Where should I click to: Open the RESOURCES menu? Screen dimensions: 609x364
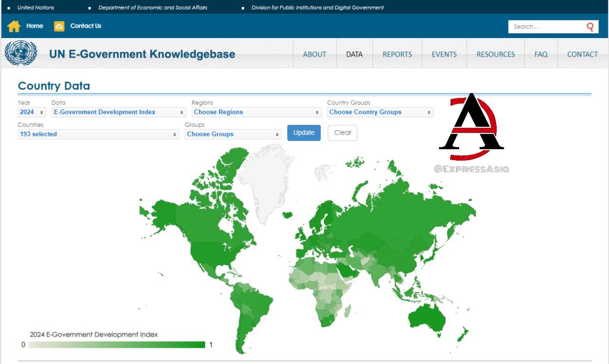click(496, 54)
